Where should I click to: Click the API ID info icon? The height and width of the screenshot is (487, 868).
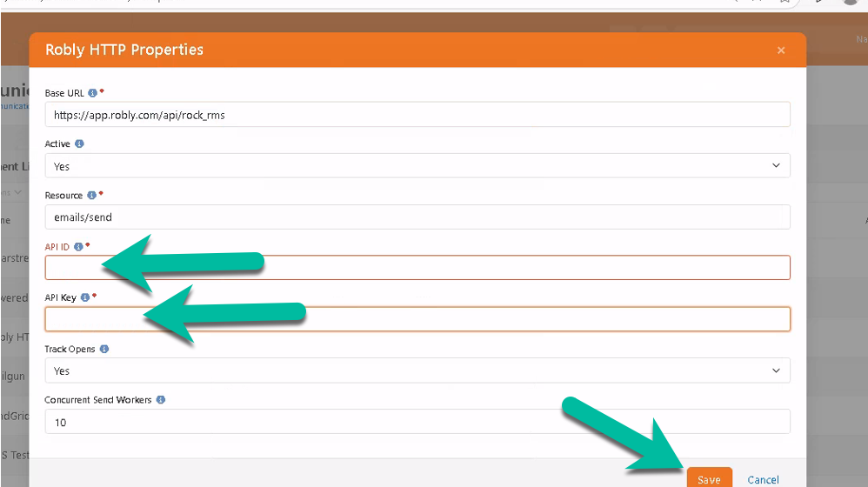tap(78, 247)
